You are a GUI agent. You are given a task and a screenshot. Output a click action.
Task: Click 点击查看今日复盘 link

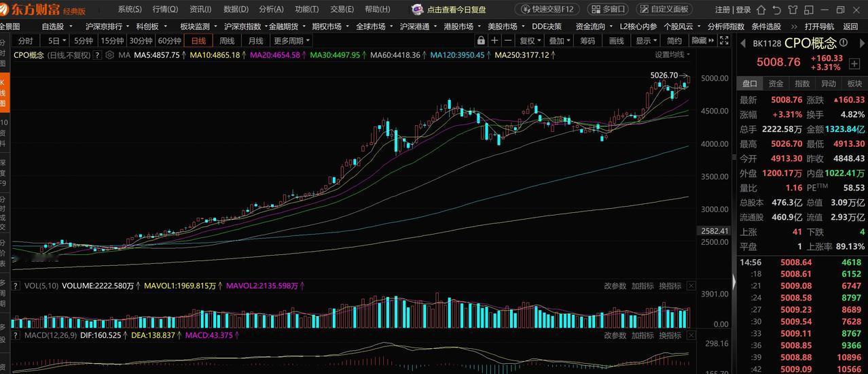pos(456,10)
